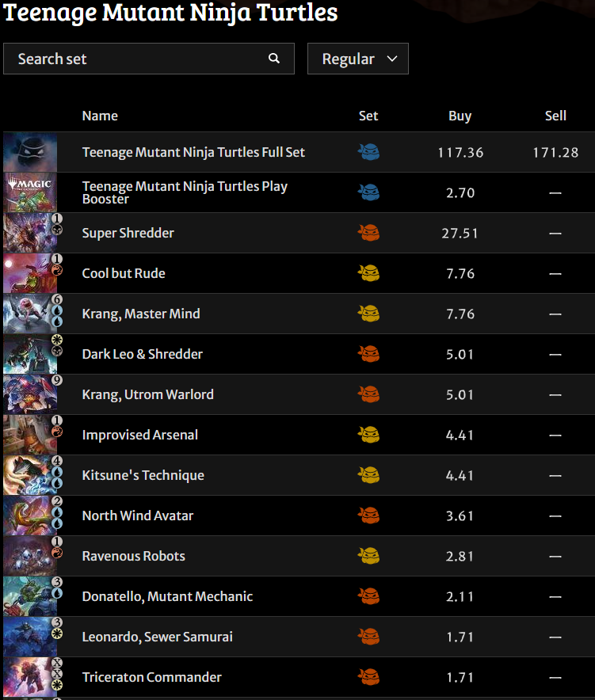
Task: Click the blue set icon for Play Booster
Action: [368, 192]
